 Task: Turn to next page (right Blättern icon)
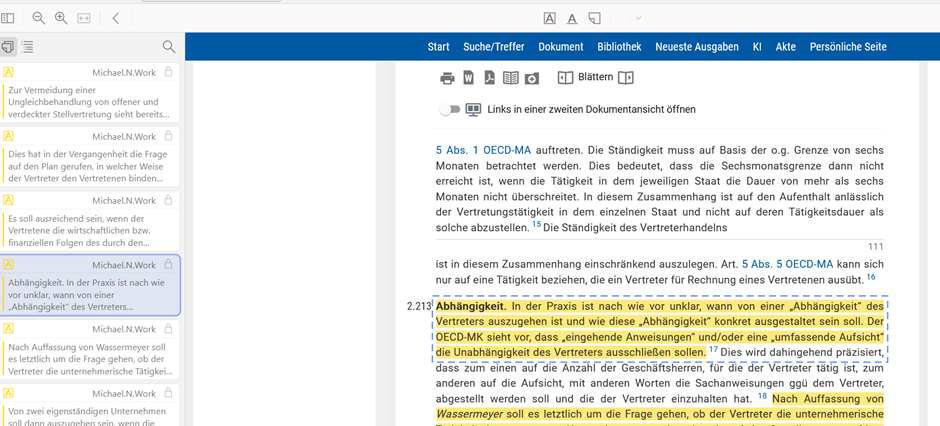pos(626,78)
